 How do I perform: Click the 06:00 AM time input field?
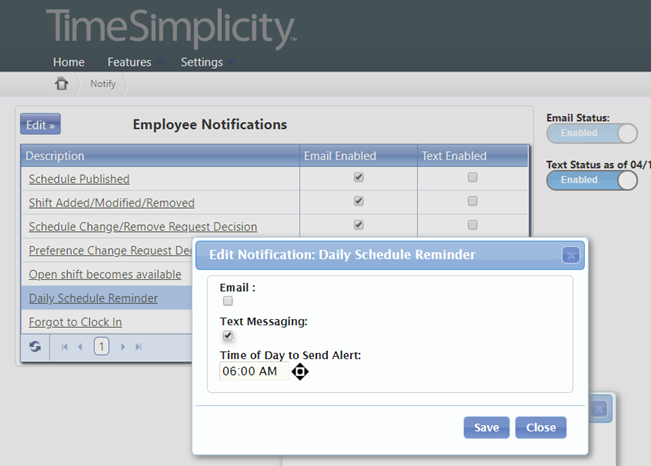pos(254,371)
